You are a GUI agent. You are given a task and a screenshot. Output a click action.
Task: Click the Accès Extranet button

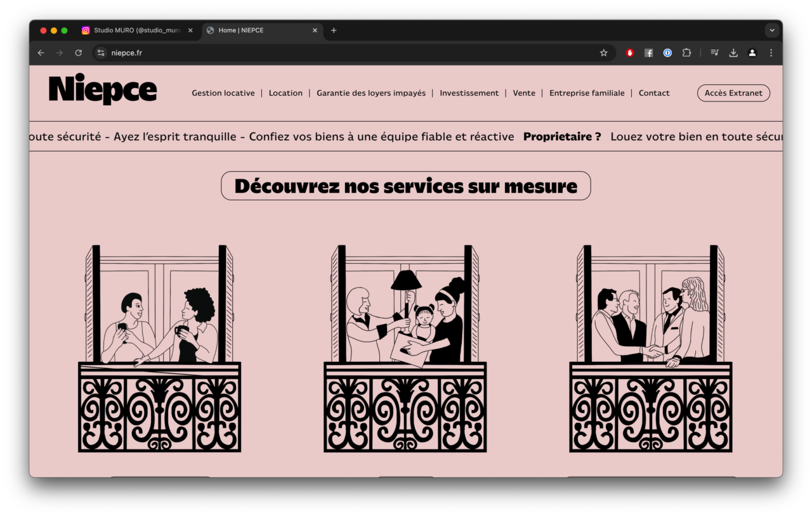[733, 93]
